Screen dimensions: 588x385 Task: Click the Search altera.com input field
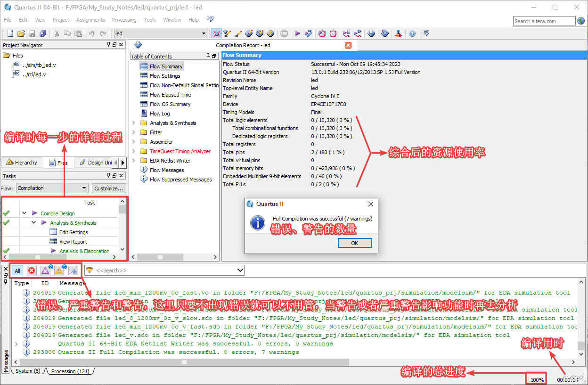544,21
